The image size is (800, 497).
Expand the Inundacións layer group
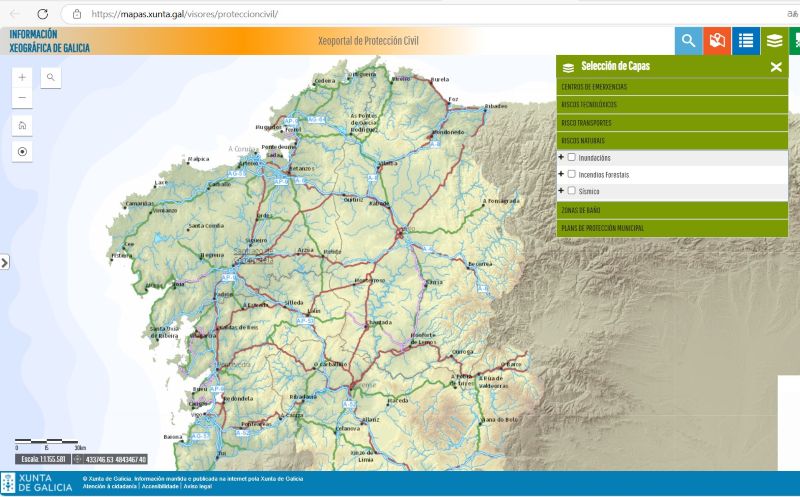(561, 157)
